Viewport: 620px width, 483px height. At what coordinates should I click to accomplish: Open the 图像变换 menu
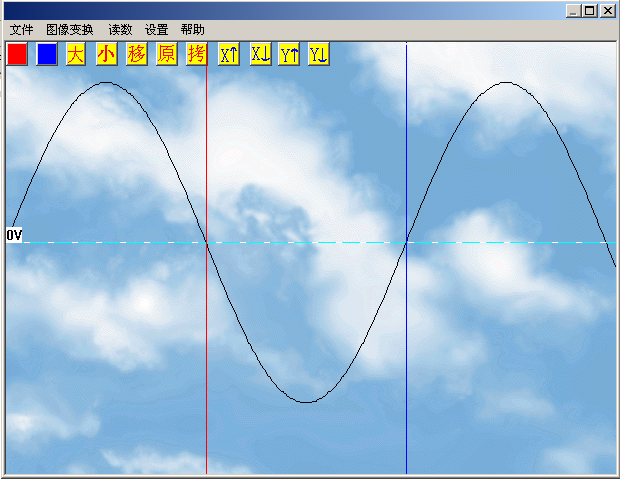pos(70,30)
